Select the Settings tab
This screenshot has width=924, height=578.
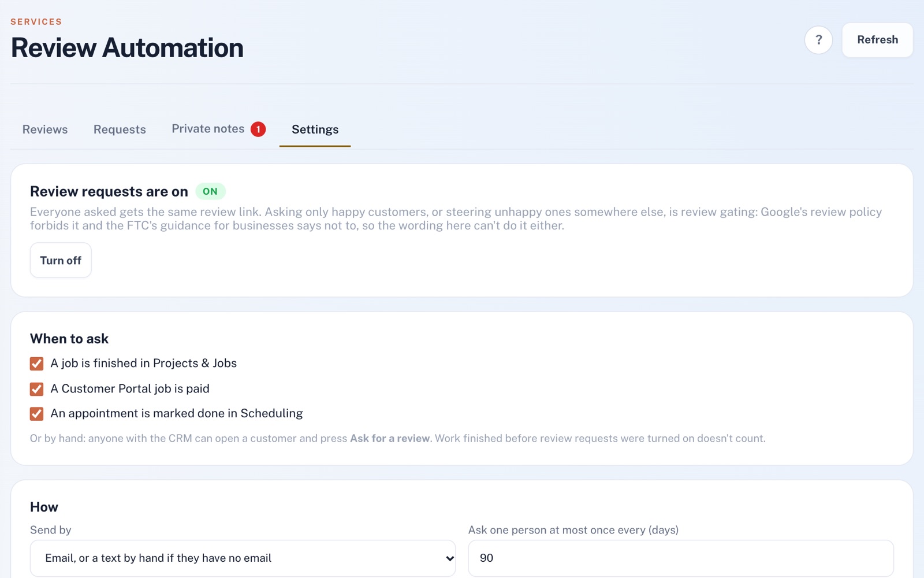pos(315,129)
